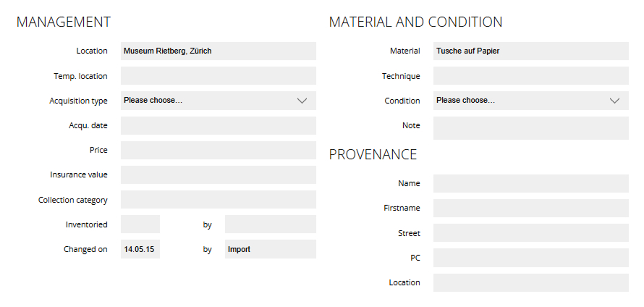Click the Provenance PC field
This screenshot has height=307, width=644.
[530, 258]
